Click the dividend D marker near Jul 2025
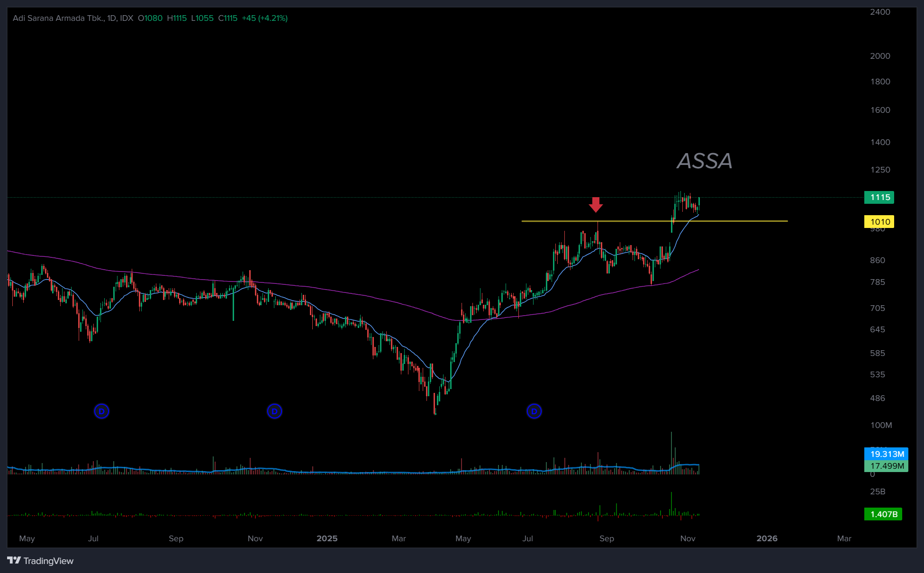Image resolution: width=924 pixels, height=573 pixels. 534,411
